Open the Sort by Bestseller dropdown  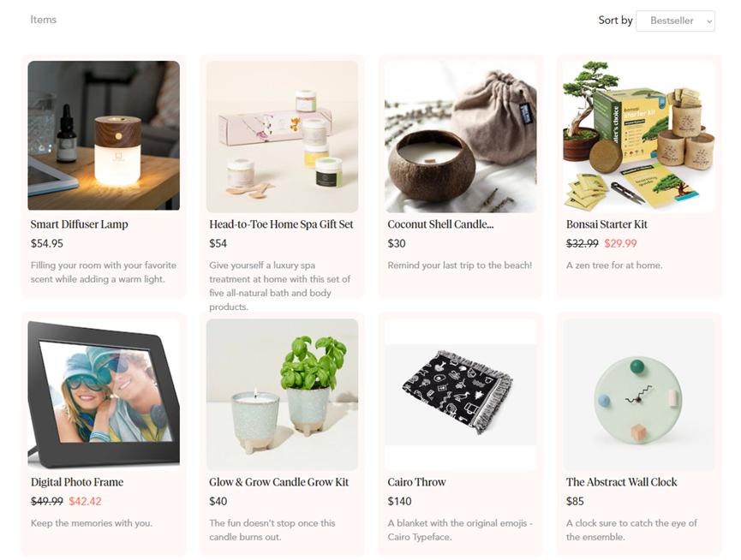(x=675, y=21)
